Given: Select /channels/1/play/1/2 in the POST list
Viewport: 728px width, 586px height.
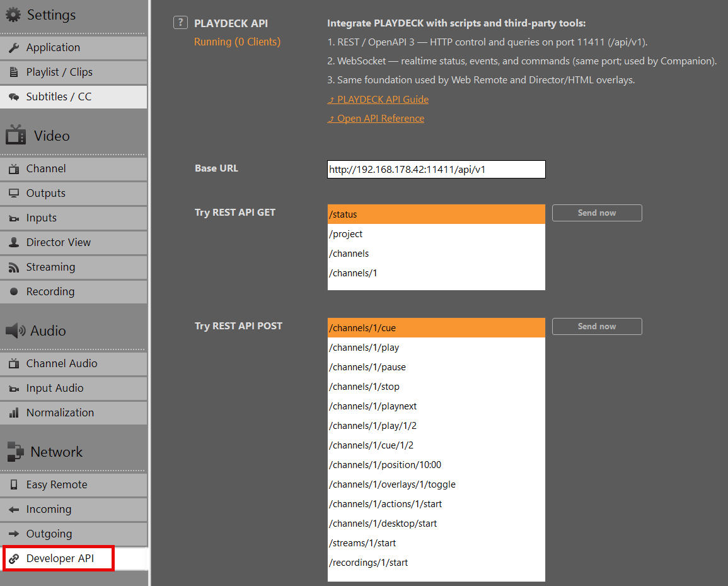Looking at the screenshot, I should pos(436,425).
